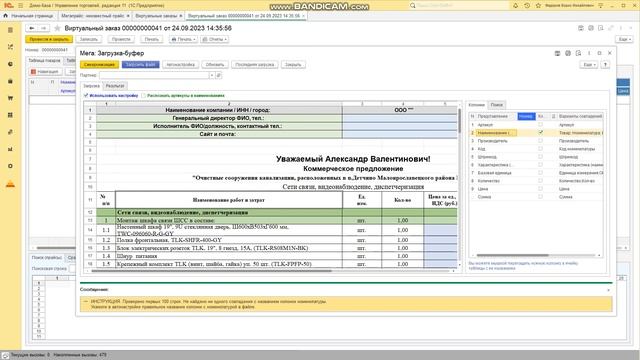Click the Последняя загрузка button
640x360 pixels.
255,64
